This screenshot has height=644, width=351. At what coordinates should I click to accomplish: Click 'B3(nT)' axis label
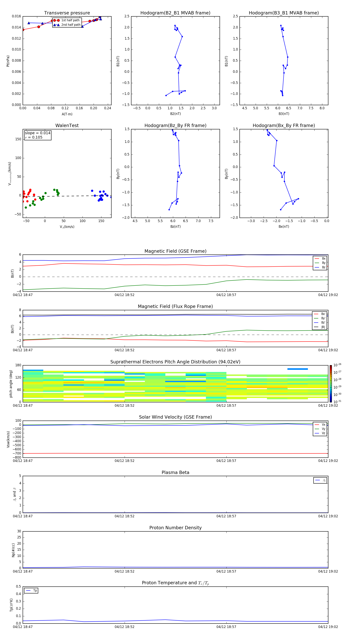click(284, 114)
